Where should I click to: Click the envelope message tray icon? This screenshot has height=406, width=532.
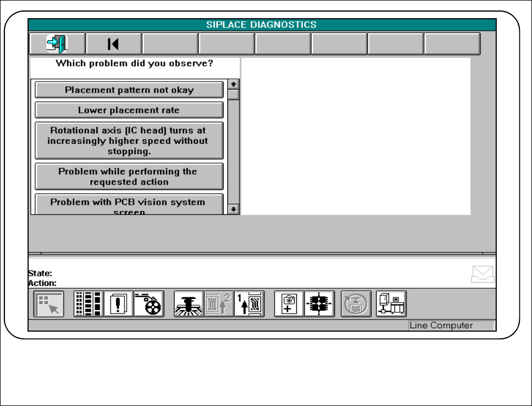(483, 274)
